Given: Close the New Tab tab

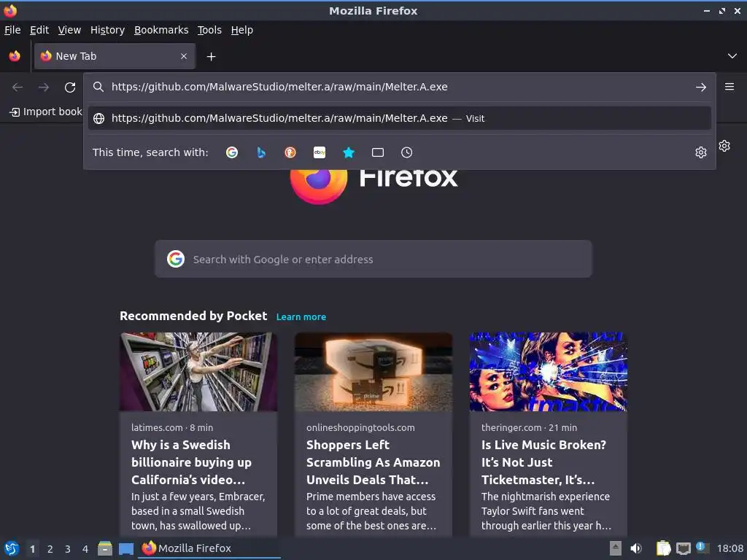Looking at the screenshot, I should [x=184, y=56].
